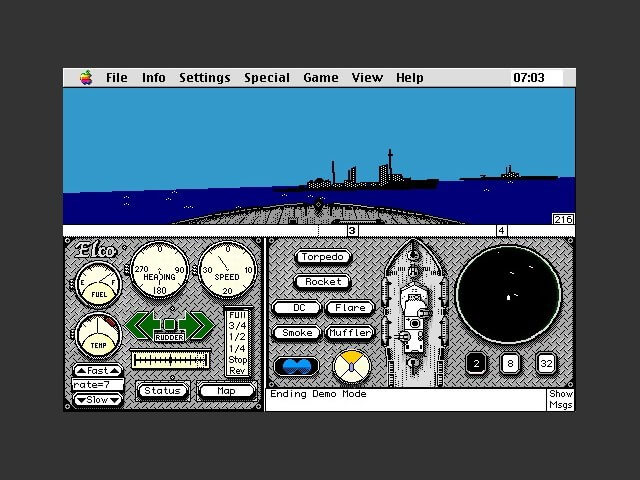Screen dimensions: 640x480
Task: Turn rudder left with green arrow
Action: pyautogui.click(x=141, y=325)
